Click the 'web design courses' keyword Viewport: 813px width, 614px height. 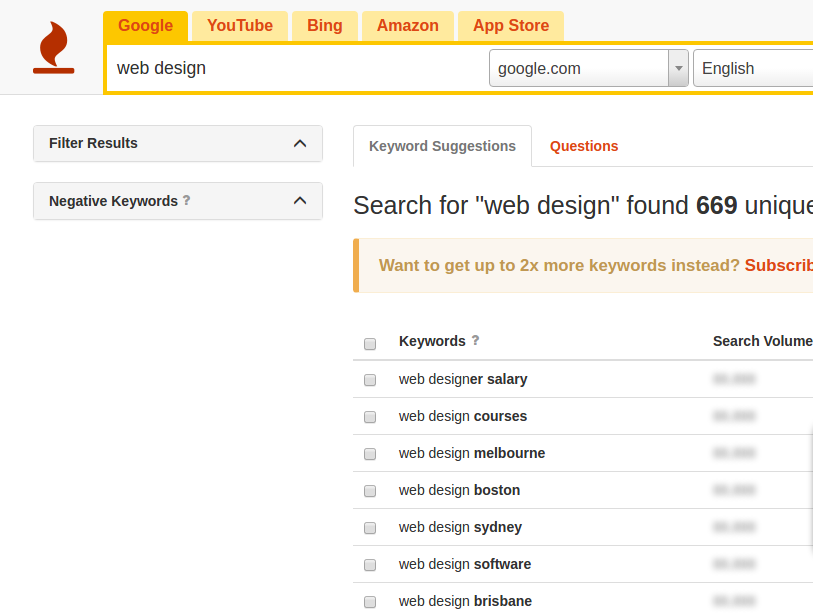[x=462, y=416]
